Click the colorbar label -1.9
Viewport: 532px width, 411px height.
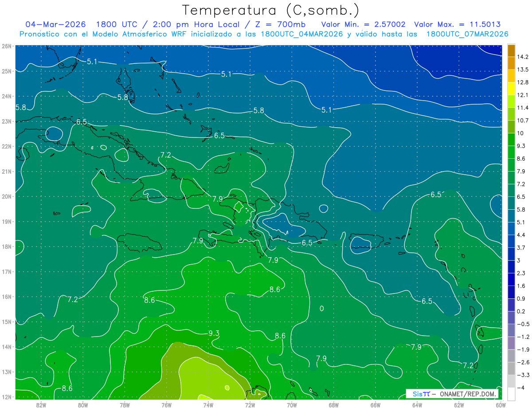pyautogui.click(x=523, y=349)
